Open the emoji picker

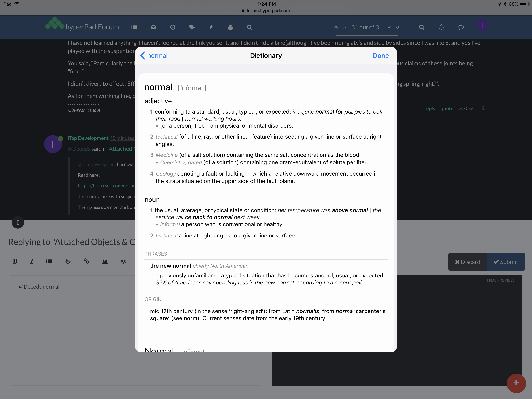click(123, 261)
